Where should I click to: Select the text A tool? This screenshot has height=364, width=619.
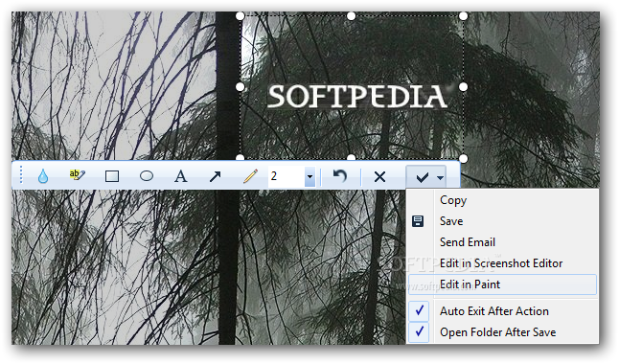pos(180,176)
